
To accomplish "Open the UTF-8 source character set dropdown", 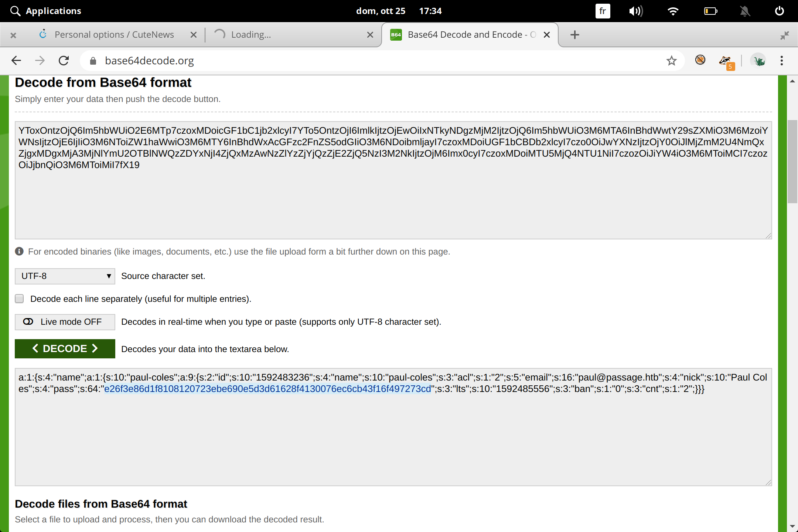I will [x=65, y=276].
